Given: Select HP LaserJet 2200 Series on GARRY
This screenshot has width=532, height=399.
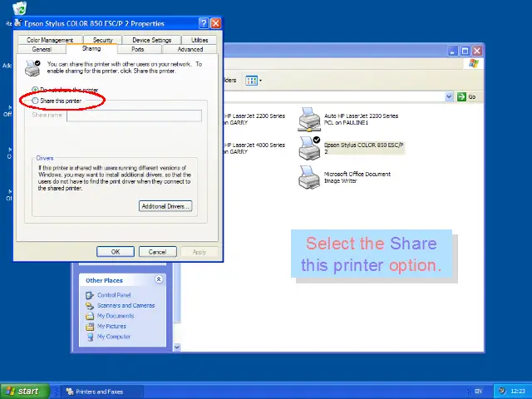Looking at the screenshot, I should pyautogui.click(x=254, y=119).
